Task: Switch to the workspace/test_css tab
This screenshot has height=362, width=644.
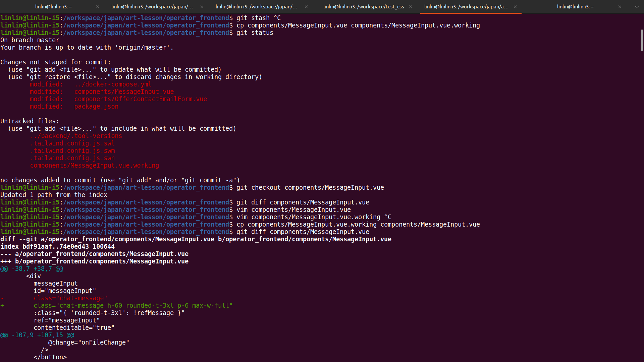Action: point(364,7)
